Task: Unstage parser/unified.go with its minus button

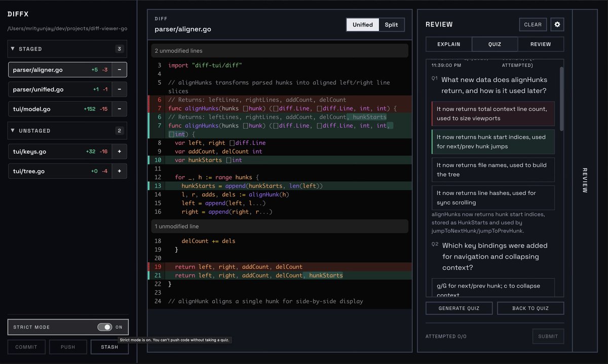Action: [x=120, y=90]
